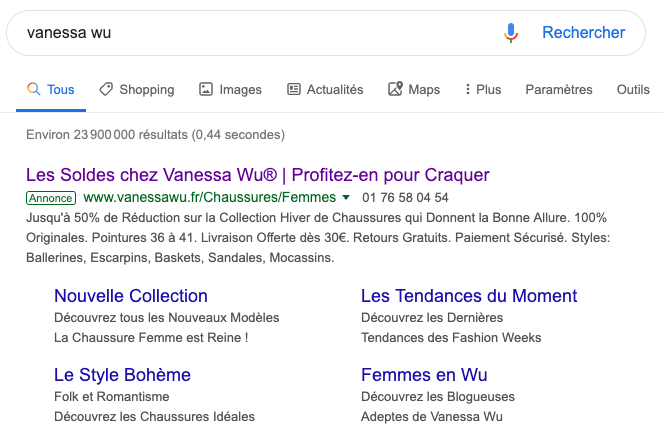Click the voice search microphone icon
This screenshot has width=663, height=438.
(x=511, y=33)
